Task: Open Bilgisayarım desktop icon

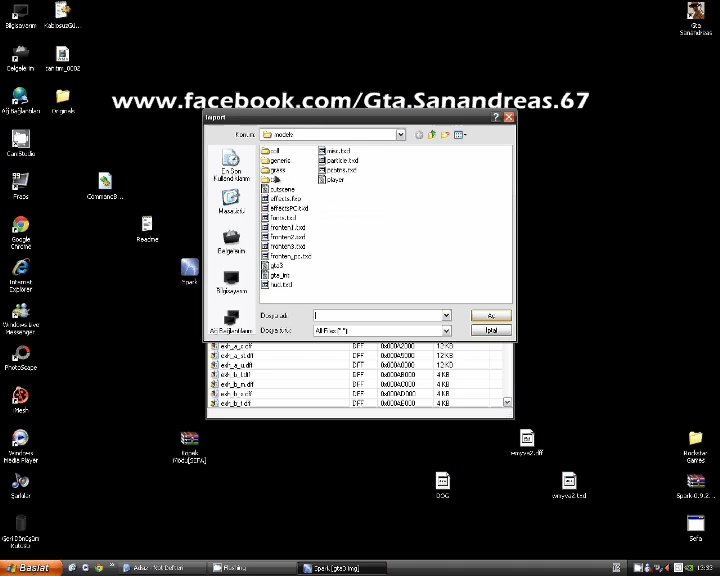Action: 20,16
